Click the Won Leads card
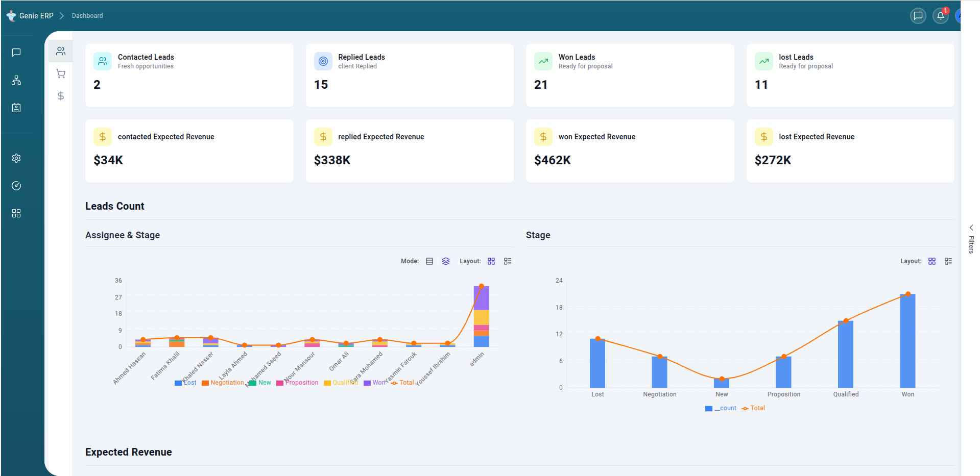The image size is (980, 476). (630, 75)
